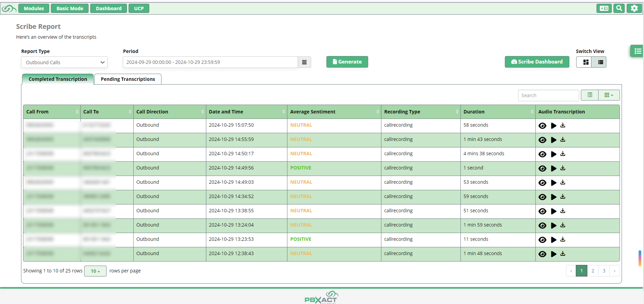
Task: Click the Generate button
Action: tap(347, 62)
